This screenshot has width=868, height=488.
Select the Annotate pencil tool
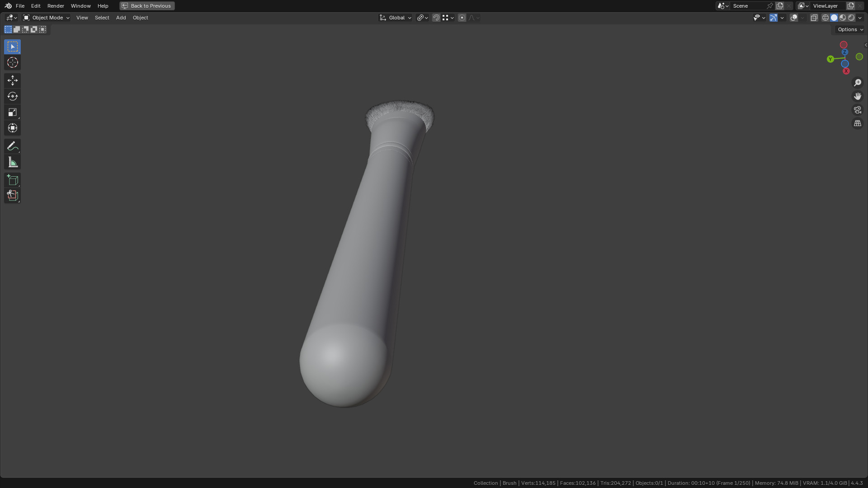click(12, 146)
